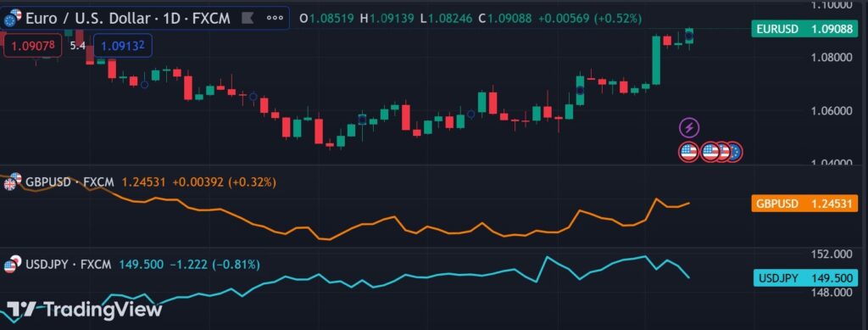This screenshot has height=330, width=868.
Task: Click the 148.000 axis label
Action: 832,293
